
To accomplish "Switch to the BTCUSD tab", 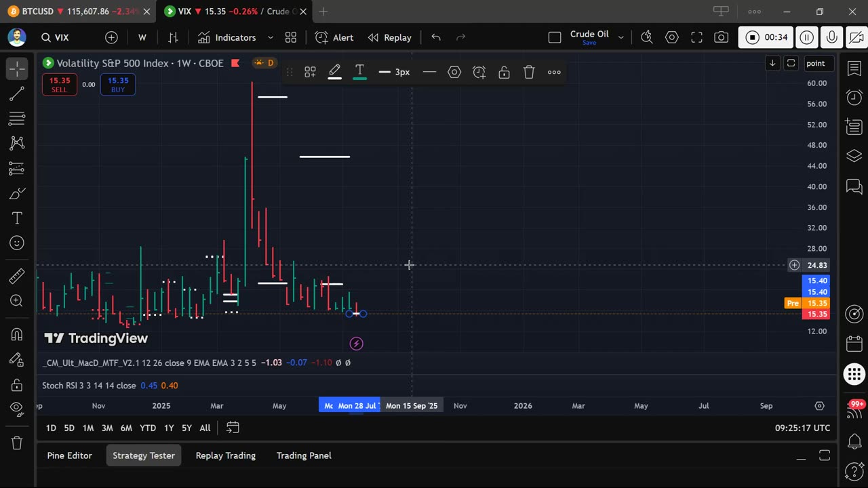I will (78, 12).
